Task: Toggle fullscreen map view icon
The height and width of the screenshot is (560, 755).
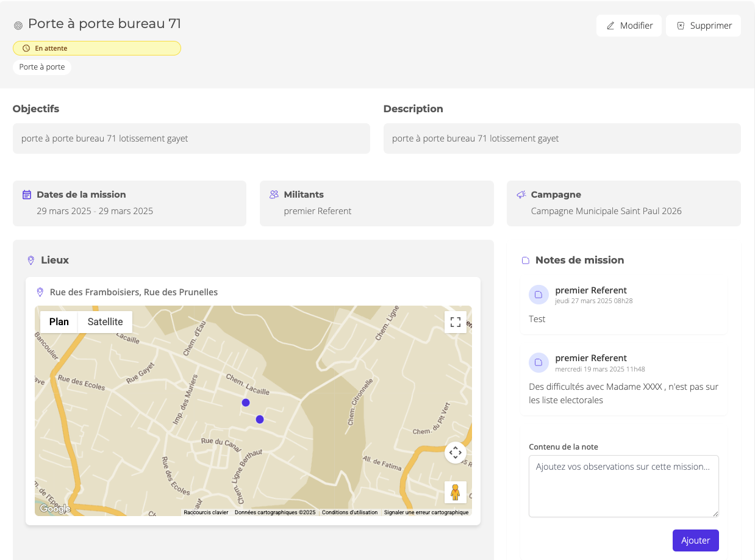Action: 456,322
